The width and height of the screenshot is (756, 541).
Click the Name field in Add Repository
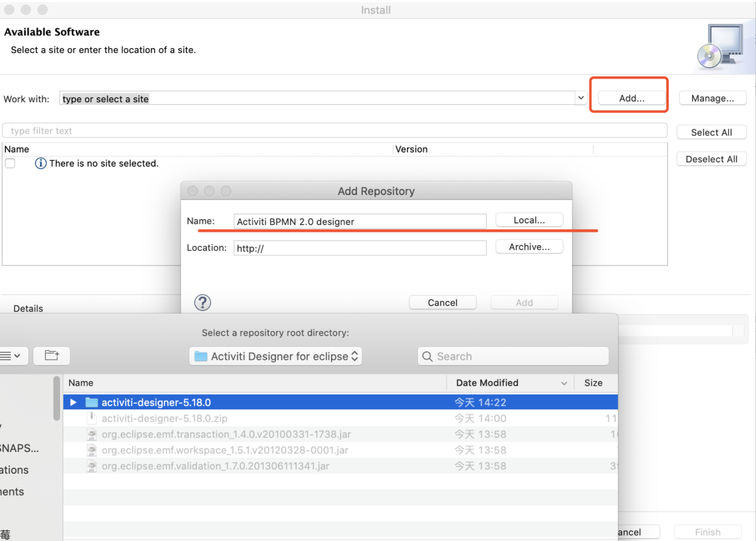(x=360, y=221)
